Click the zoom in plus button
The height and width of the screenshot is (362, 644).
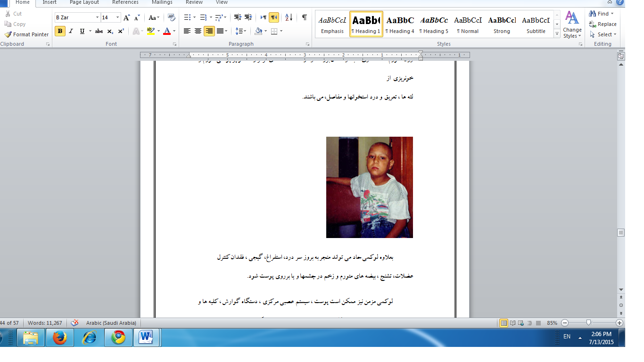pyautogui.click(x=619, y=323)
